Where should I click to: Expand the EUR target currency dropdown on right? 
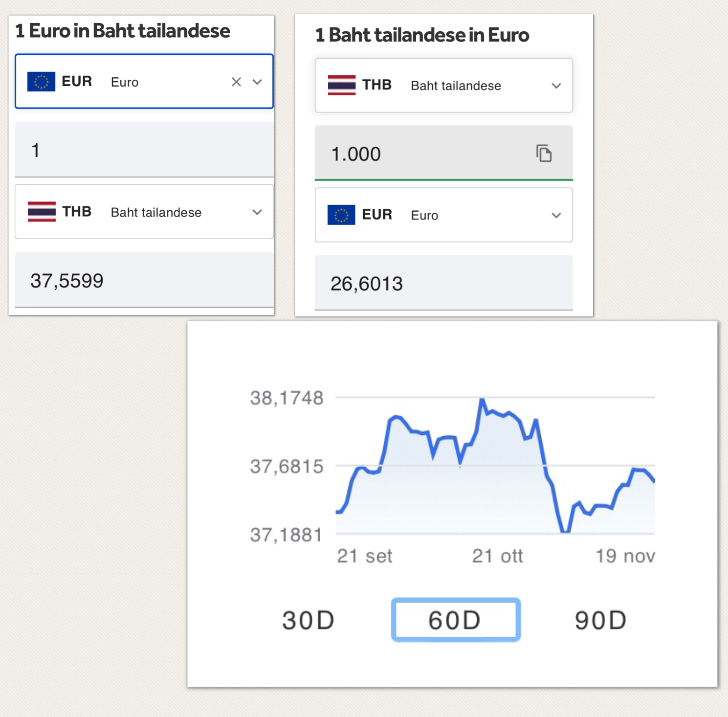(x=556, y=215)
